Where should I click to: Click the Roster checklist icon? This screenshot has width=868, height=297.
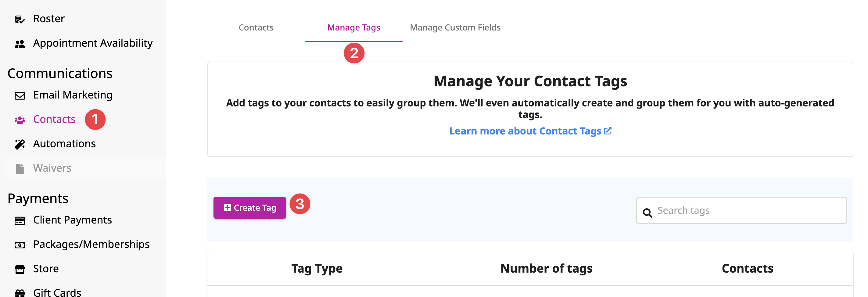pos(20,20)
